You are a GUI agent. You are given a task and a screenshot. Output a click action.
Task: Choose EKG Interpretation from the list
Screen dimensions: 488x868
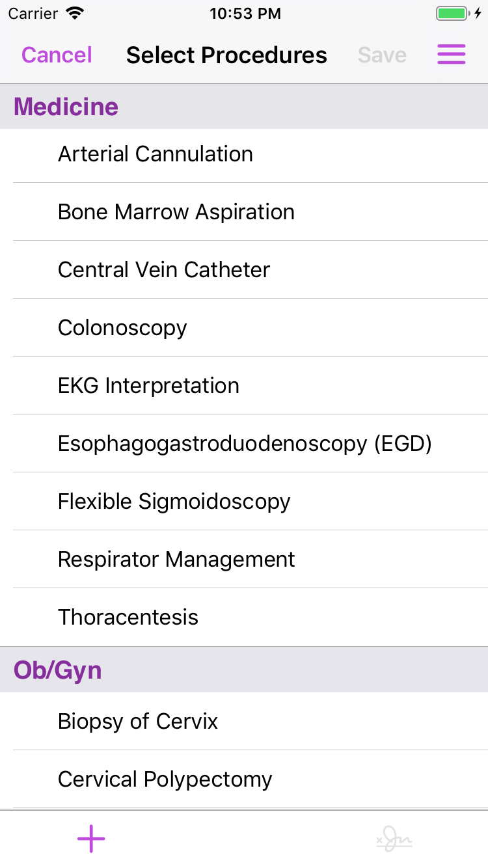pyautogui.click(x=148, y=386)
